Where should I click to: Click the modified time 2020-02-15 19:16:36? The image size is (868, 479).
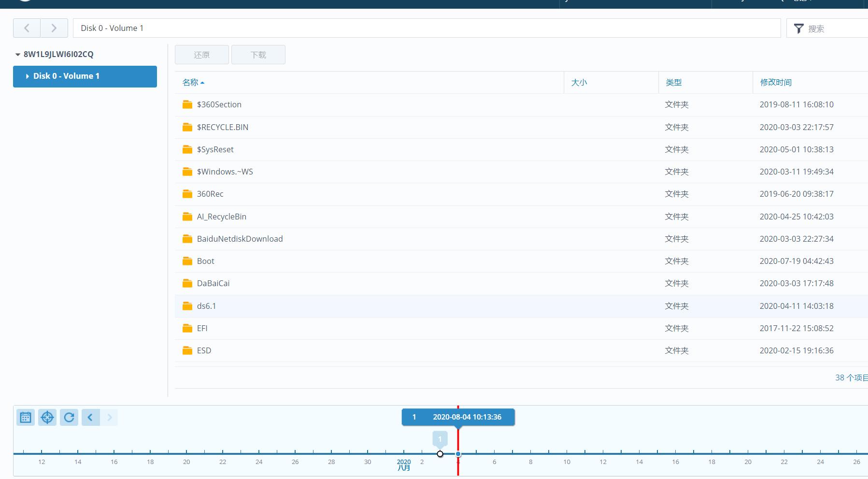pos(797,350)
